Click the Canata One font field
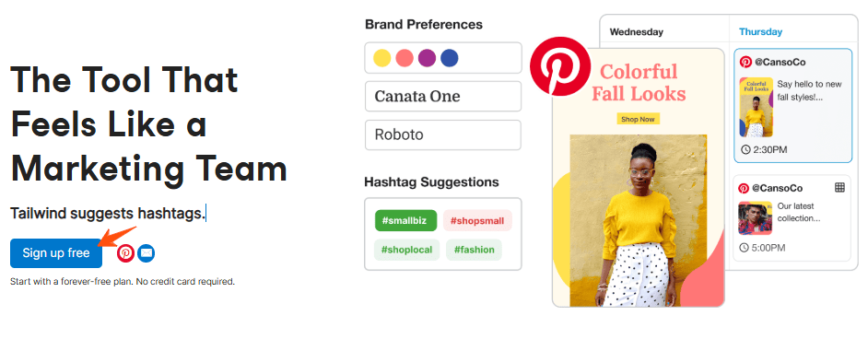Viewport: 868px width, 339px height. pyautogui.click(x=443, y=96)
